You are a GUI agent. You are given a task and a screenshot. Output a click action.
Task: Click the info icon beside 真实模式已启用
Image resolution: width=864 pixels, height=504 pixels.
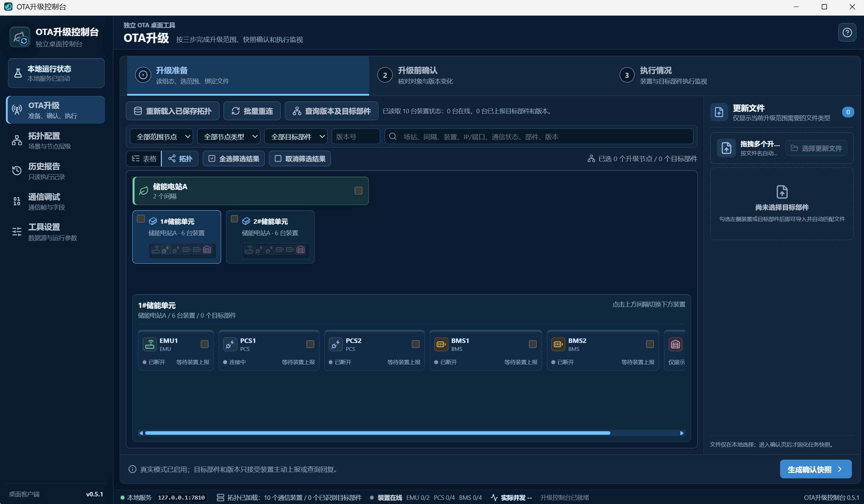coord(132,469)
